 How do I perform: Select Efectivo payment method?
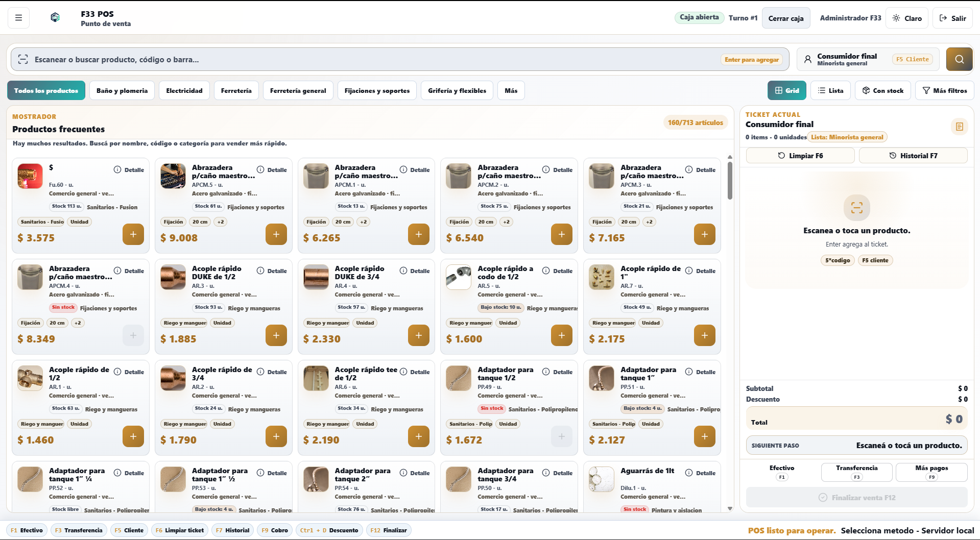point(782,472)
